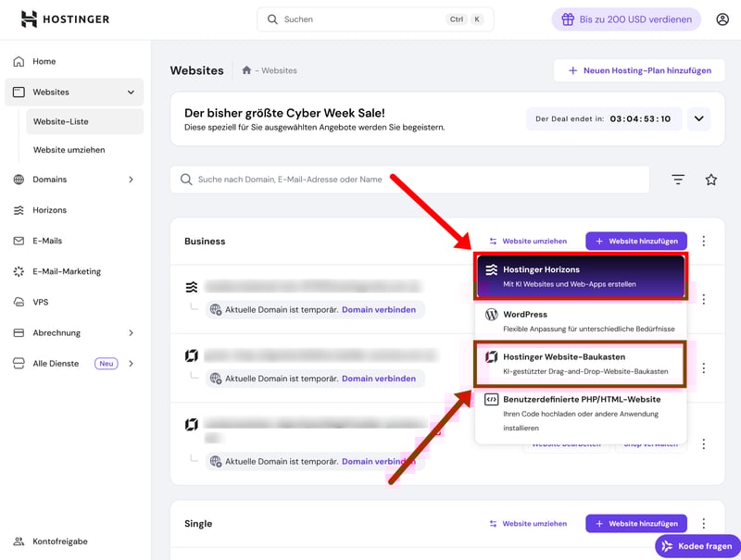This screenshot has width=741, height=560.
Task: Open the Kodee fragen chat button
Action: coord(697,546)
